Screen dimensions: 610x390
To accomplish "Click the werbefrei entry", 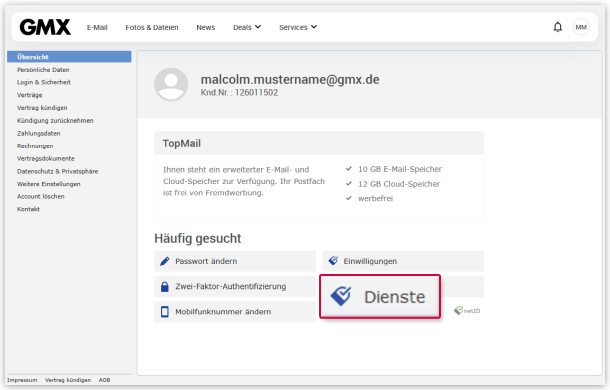I will (375, 199).
